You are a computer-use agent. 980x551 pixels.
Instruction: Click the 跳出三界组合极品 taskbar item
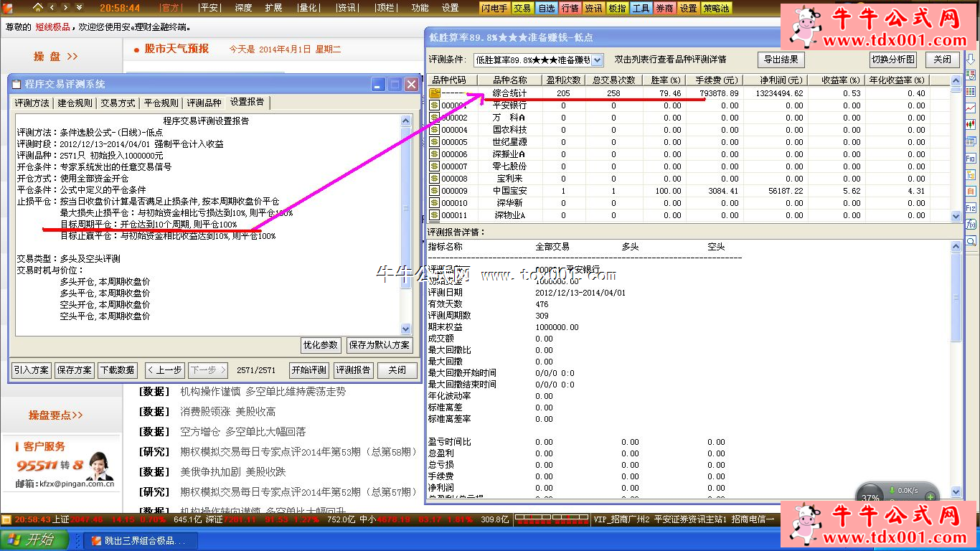click(139, 541)
